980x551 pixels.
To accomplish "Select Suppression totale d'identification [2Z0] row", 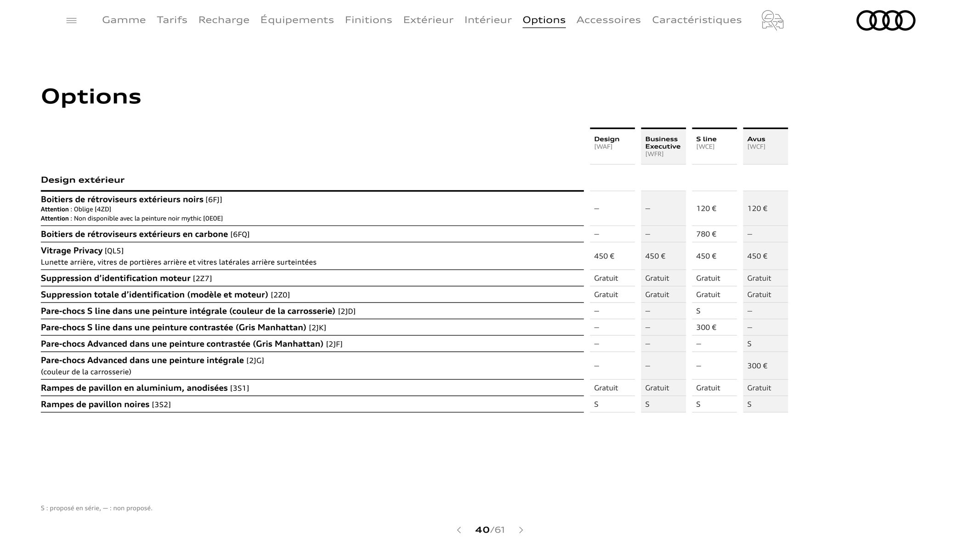I will [312, 295].
